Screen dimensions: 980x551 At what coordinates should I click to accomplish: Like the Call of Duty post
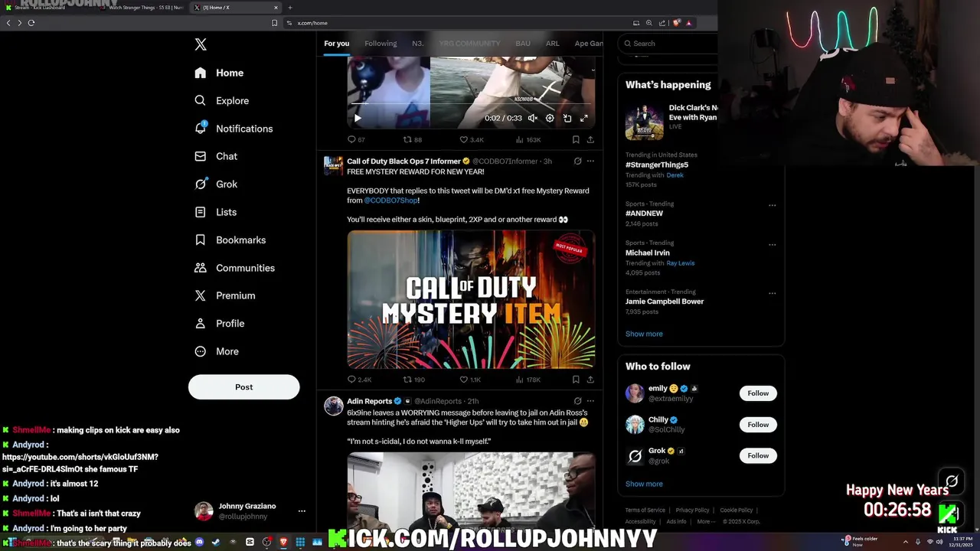point(470,380)
